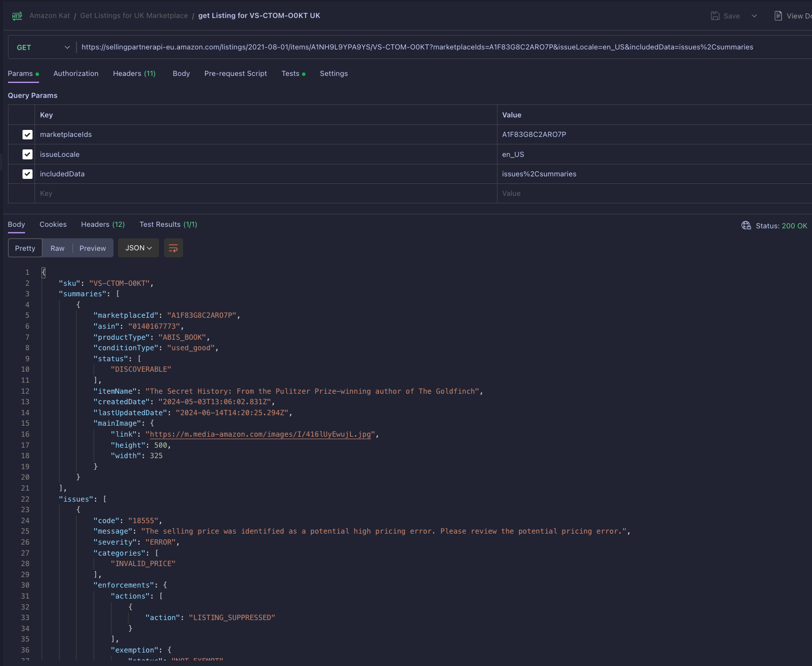Click the request title get Listing for VS-CTOM-O0KT UK
Screen dimensions: 812x666
[259, 15]
